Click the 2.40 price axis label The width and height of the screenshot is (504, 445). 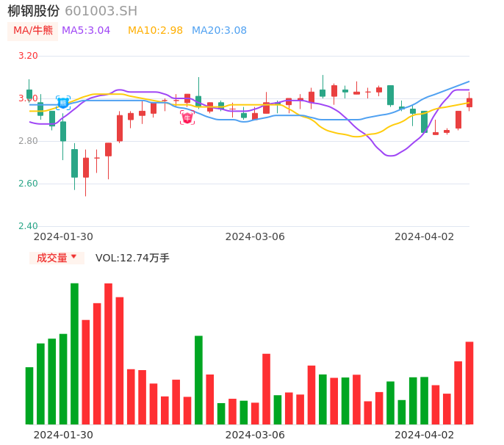pyautogui.click(x=28, y=226)
